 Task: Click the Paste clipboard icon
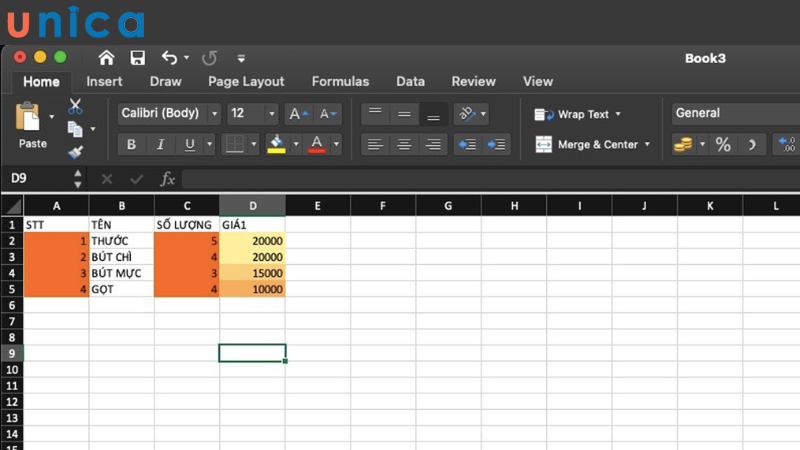coord(30,120)
